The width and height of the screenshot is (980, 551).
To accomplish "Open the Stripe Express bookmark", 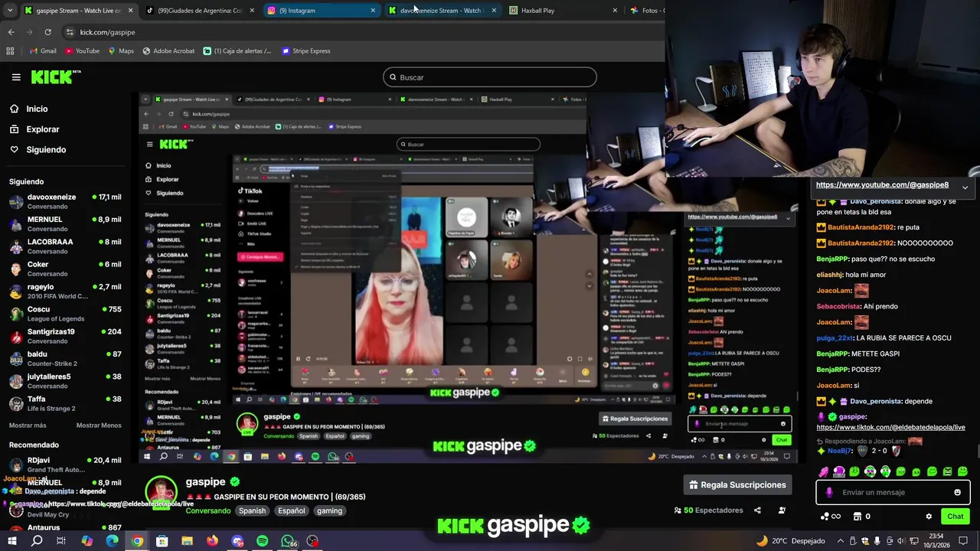I will [x=306, y=51].
